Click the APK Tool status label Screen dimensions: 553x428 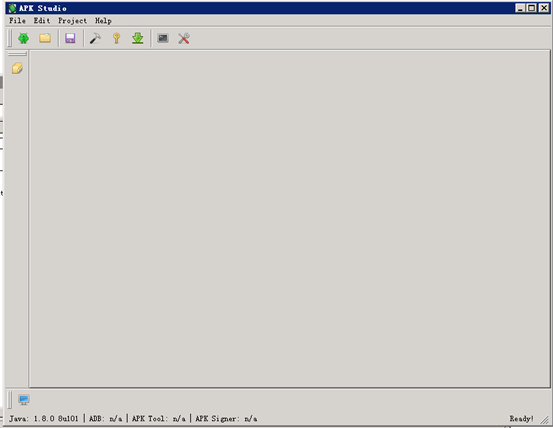159,418
